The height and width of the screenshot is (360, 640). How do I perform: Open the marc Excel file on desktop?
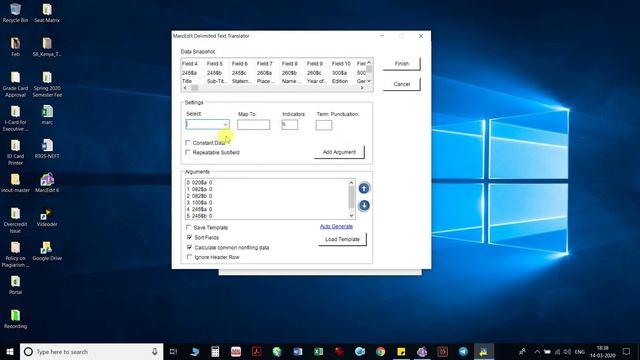point(47,115)
